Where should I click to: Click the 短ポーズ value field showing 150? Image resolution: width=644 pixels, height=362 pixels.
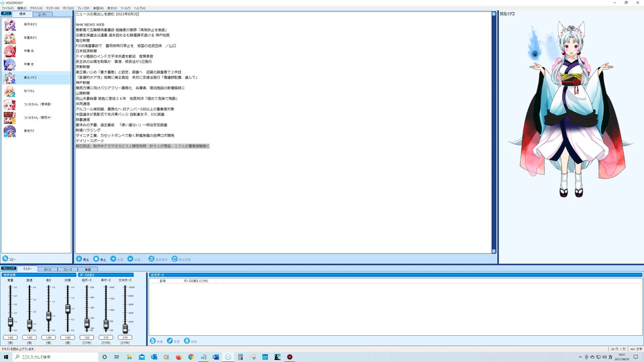(87, 337)
